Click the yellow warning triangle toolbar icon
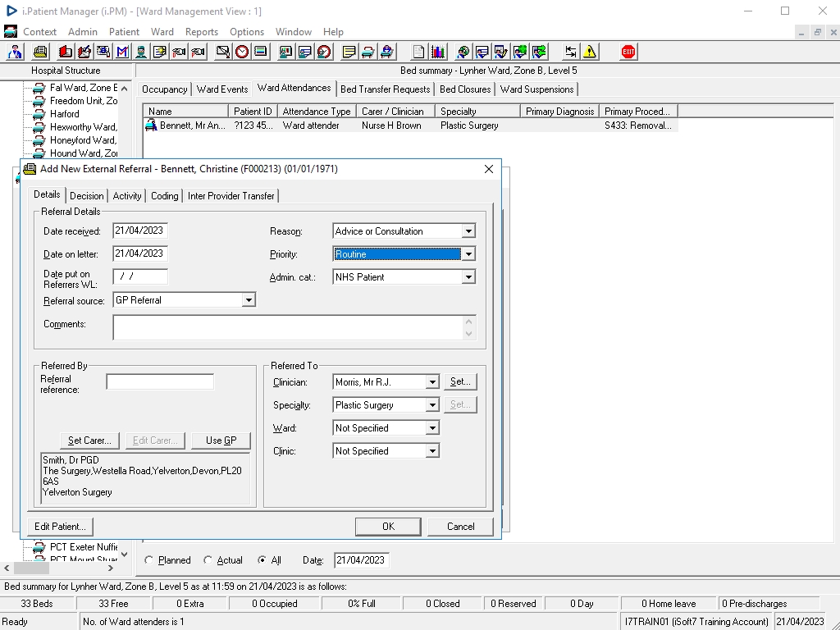This screenshot has height=630, width=840. pyautogui.click(x=590, y=52)
